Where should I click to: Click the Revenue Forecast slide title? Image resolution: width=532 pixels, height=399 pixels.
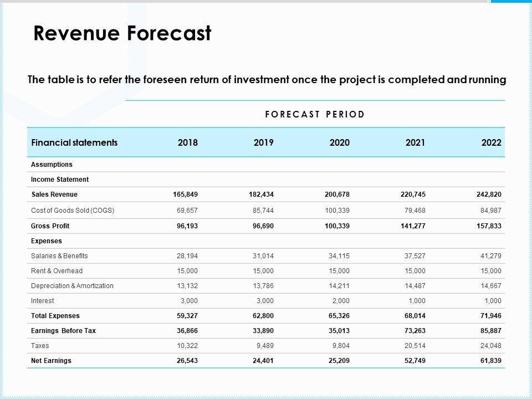point(122,34)
